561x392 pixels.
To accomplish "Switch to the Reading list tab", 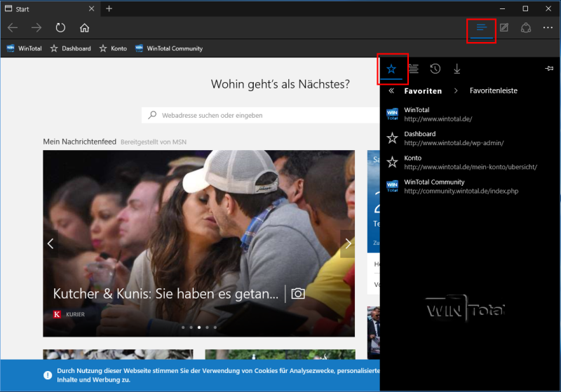I will pos(413,69).
